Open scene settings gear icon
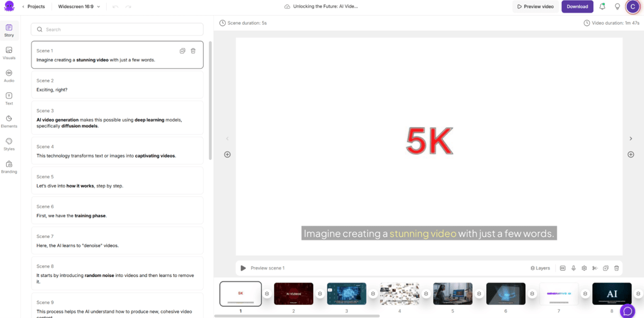Image resolution: width=644 pixels, height=318 pixels. click(x=584, y=268)
